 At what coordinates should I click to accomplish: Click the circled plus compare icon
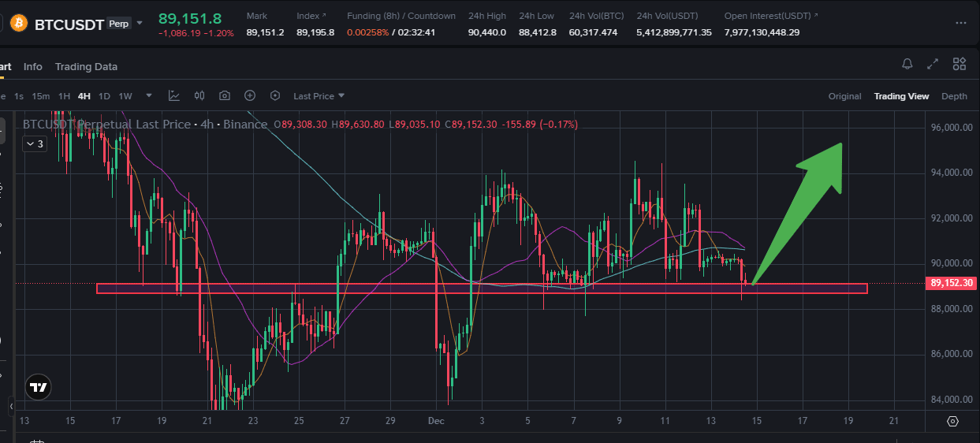pos(250,95)
